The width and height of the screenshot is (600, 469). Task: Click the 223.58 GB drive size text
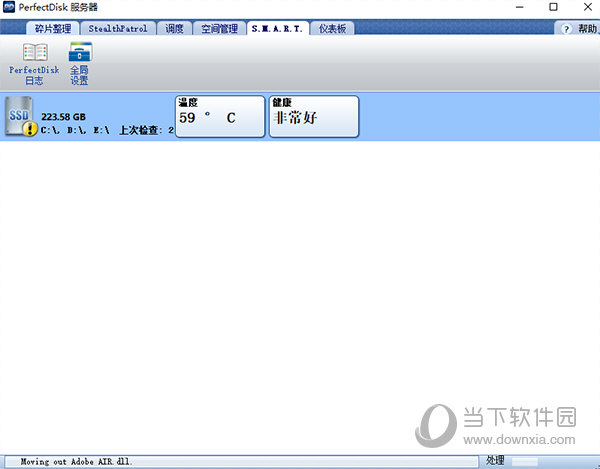64,117
